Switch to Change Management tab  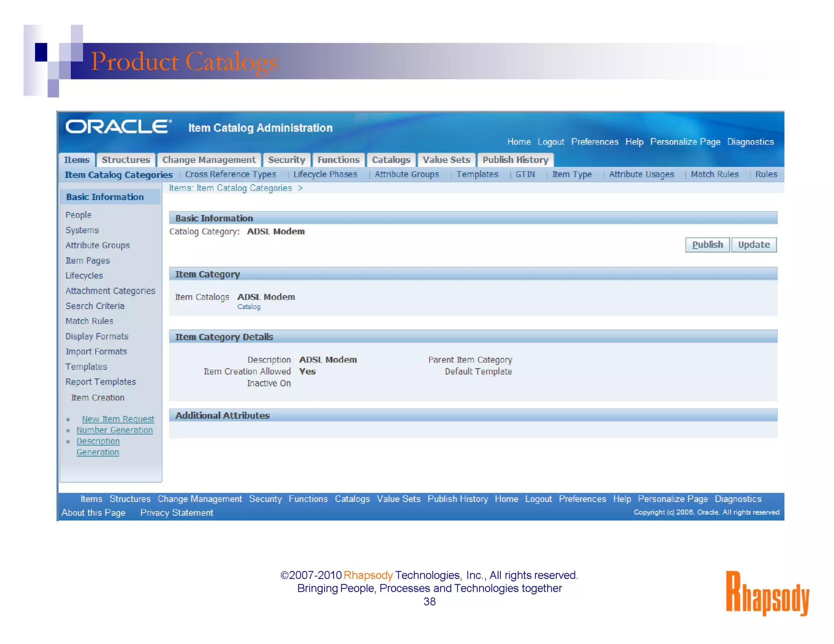(x=209, y=160)
